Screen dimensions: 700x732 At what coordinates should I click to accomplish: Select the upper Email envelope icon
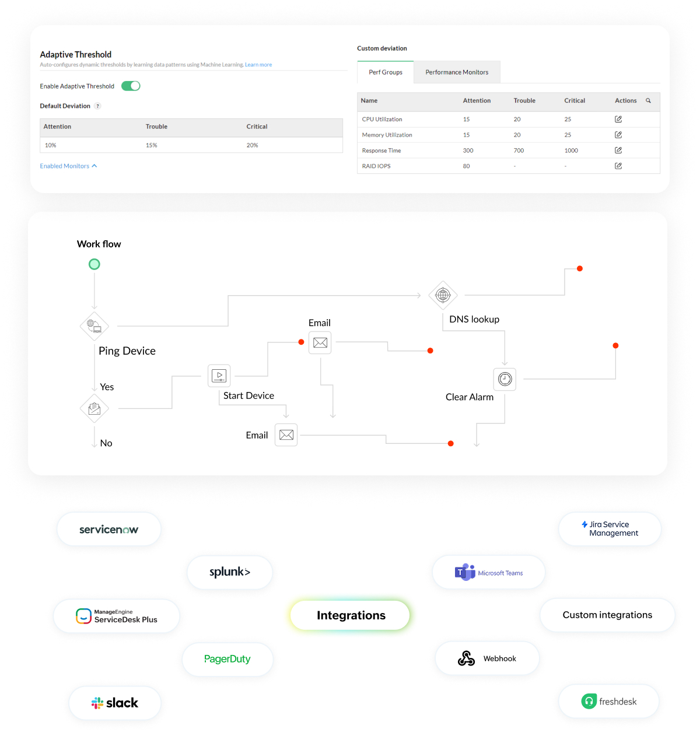pos(320,343)
